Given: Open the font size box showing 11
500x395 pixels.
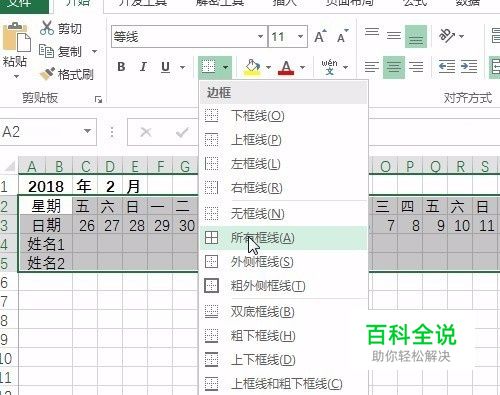Looking at the screenshot, I should pyautogui.click(x=288, y=36).
